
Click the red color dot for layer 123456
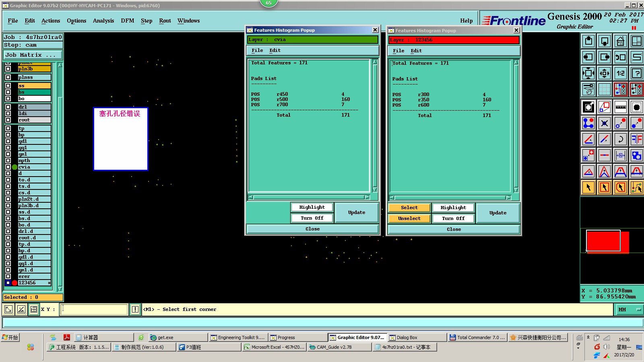point(14,283)
